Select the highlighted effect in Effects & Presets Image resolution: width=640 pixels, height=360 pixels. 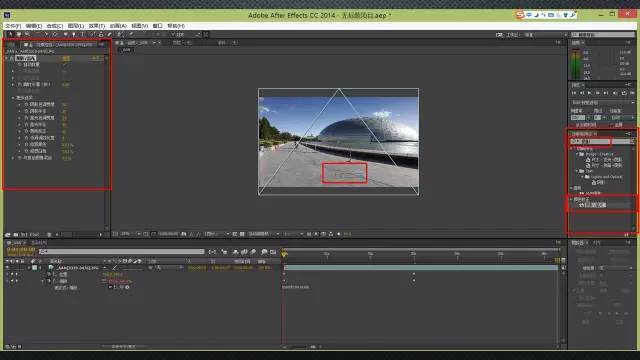[603, 205]
